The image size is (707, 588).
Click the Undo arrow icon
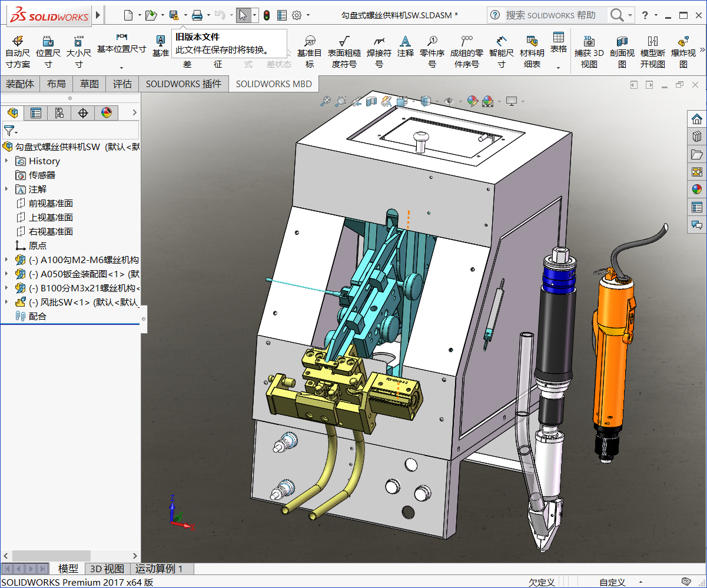pyautogui.click(x=220, y=15)
